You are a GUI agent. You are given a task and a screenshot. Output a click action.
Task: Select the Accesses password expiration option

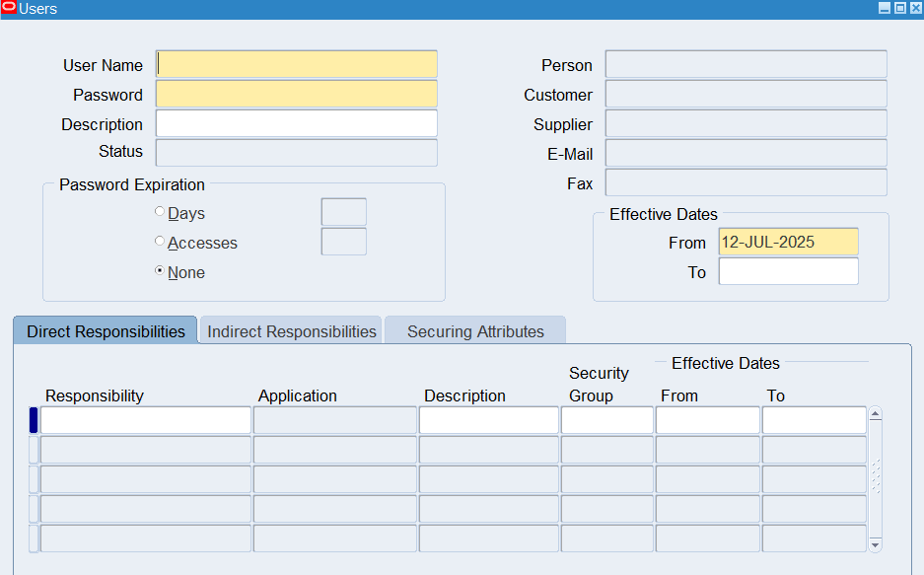(160, 242)
